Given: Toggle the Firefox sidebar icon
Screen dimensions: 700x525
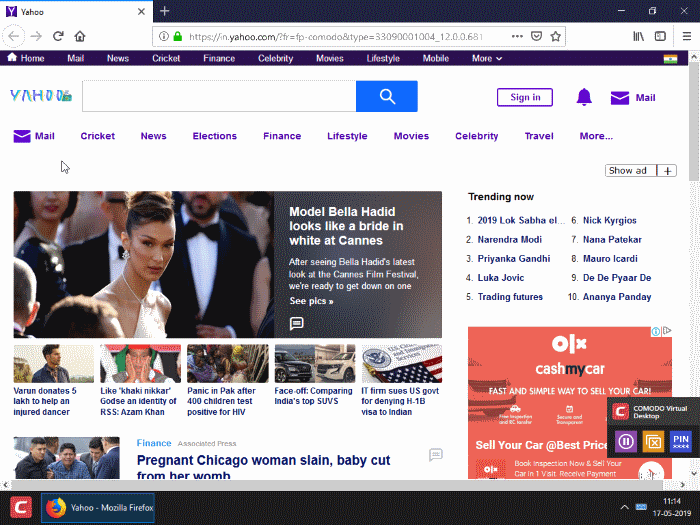Looking at the screenshot, I should 660,36.
